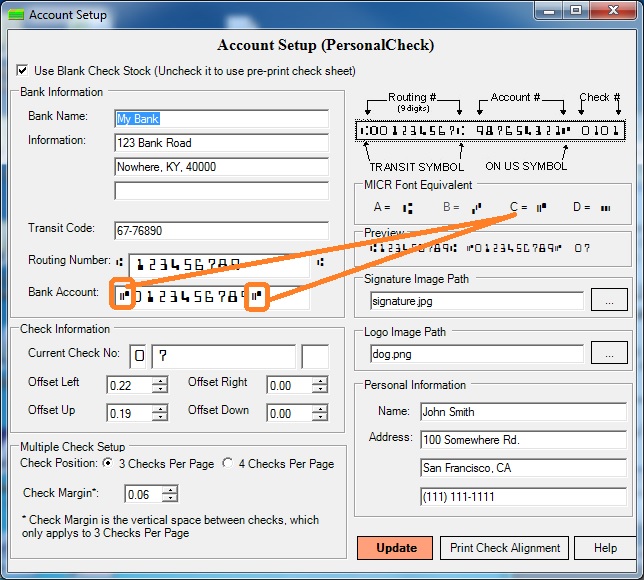Click the Logo Image Path field
644x580 pixels.
[477, 354]
